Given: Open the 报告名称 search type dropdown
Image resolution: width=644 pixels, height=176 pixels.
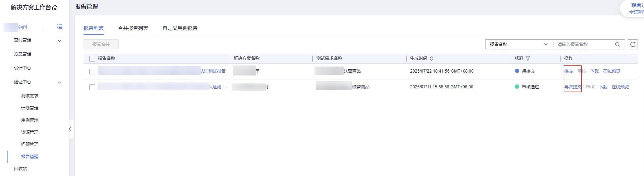Looking at the screenshot, I should click(518, 44).
